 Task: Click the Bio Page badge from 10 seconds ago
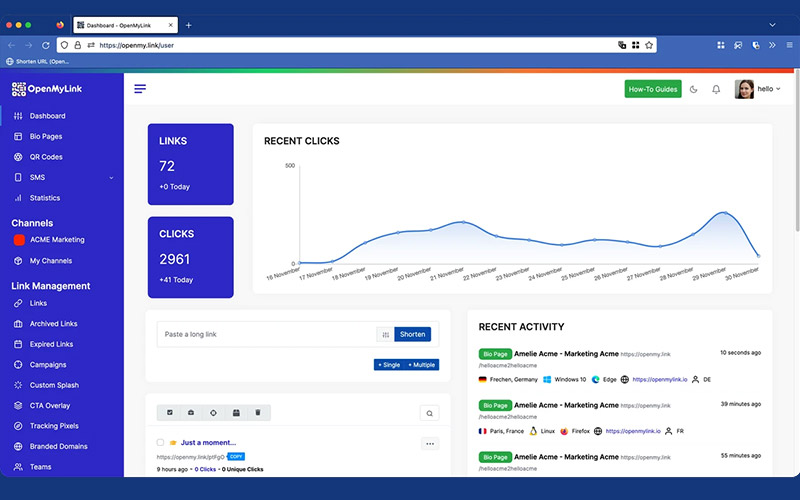point(495,354)
